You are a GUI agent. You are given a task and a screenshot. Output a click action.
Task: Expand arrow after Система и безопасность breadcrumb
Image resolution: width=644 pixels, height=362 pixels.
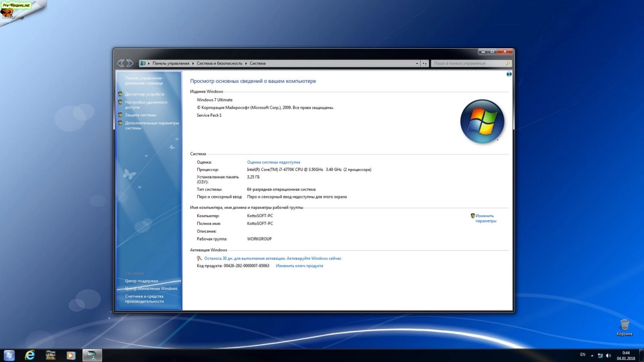247,63
